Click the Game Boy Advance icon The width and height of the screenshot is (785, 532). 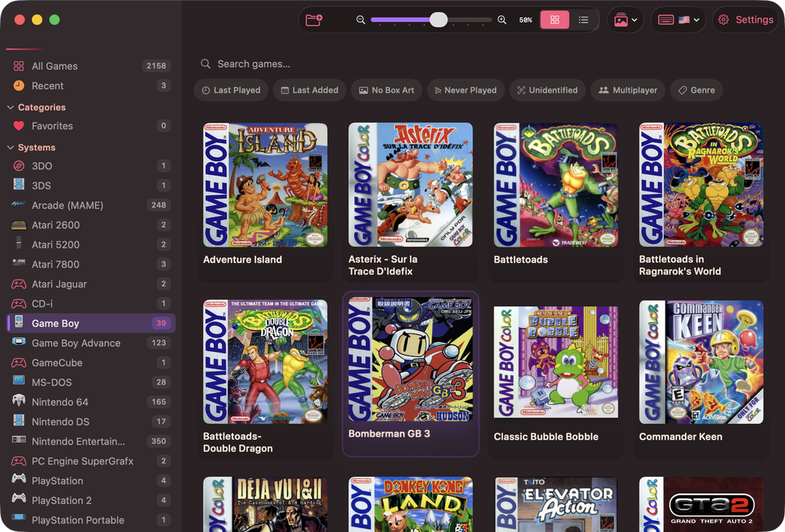click(x=18, y=342)
